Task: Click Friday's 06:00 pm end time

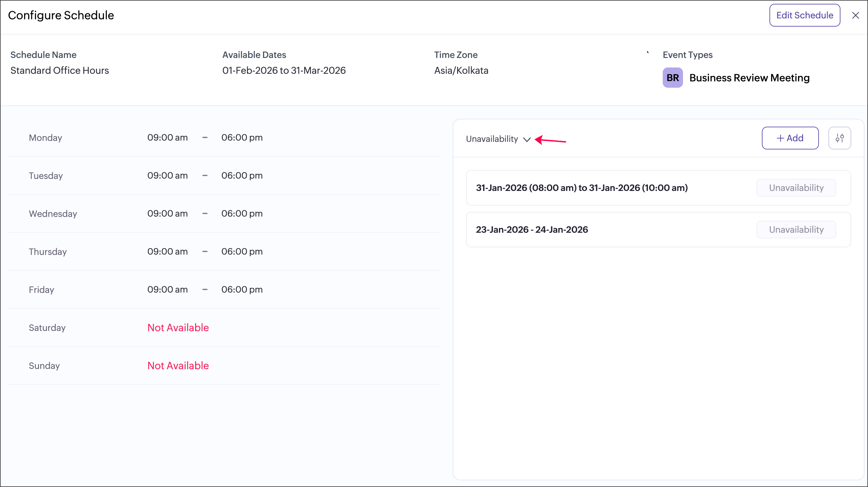Action: (x=242, y=290)
